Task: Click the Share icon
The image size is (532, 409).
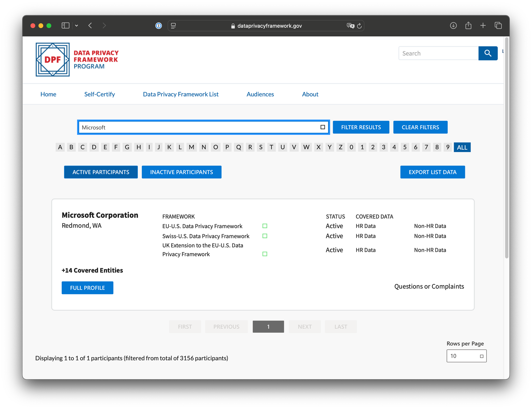Action: (468, 26)
